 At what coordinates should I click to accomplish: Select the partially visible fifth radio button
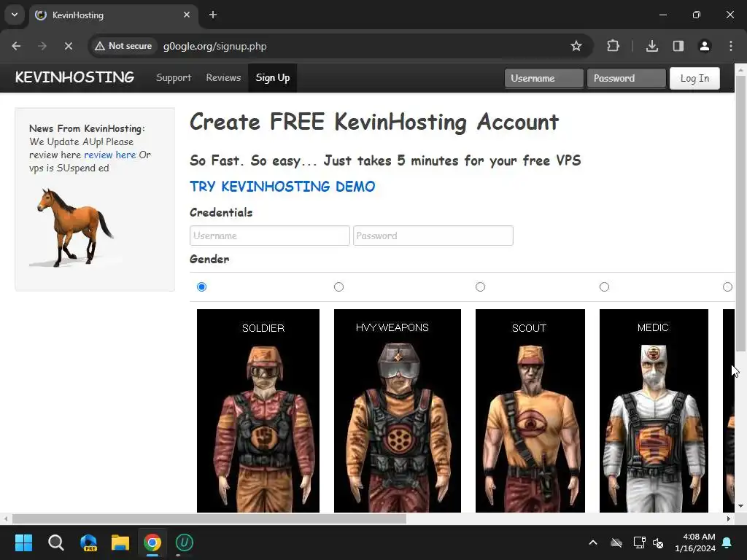727,287
